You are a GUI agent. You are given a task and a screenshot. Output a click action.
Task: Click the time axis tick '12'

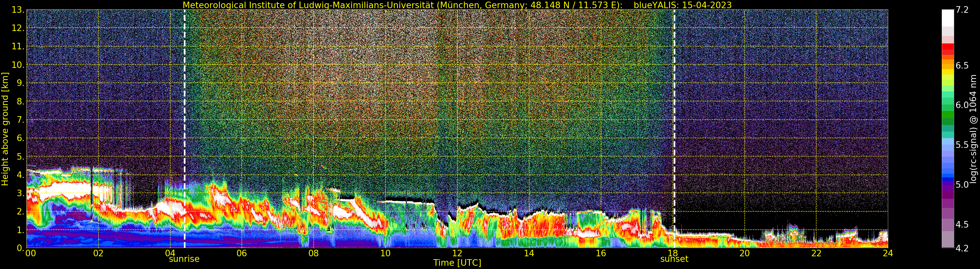click(x=457, y=253)
